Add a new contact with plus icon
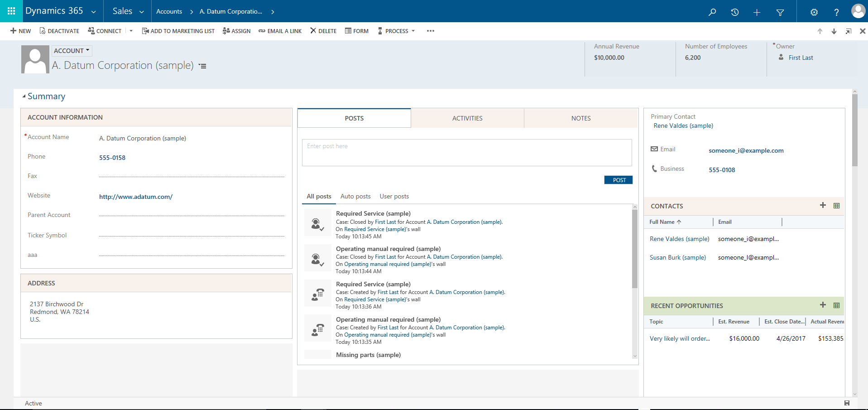The height and width of the screenshot is (410, 868). 823,205
